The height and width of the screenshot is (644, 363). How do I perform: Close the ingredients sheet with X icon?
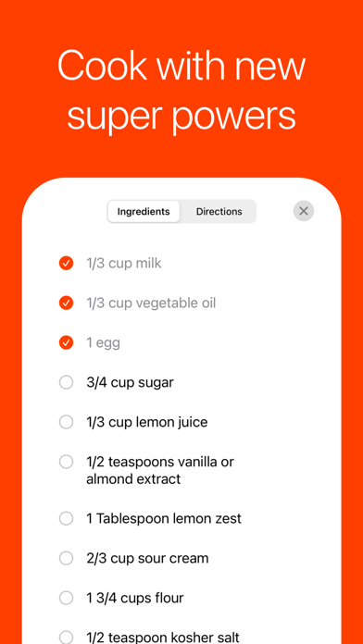(x=304, y=211)
